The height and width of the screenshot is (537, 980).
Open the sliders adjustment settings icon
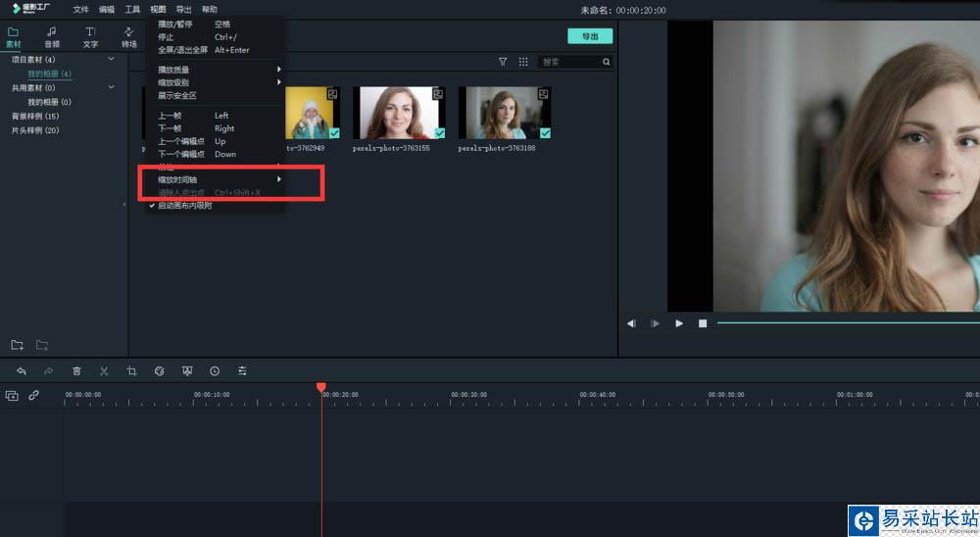click(242, 370)
